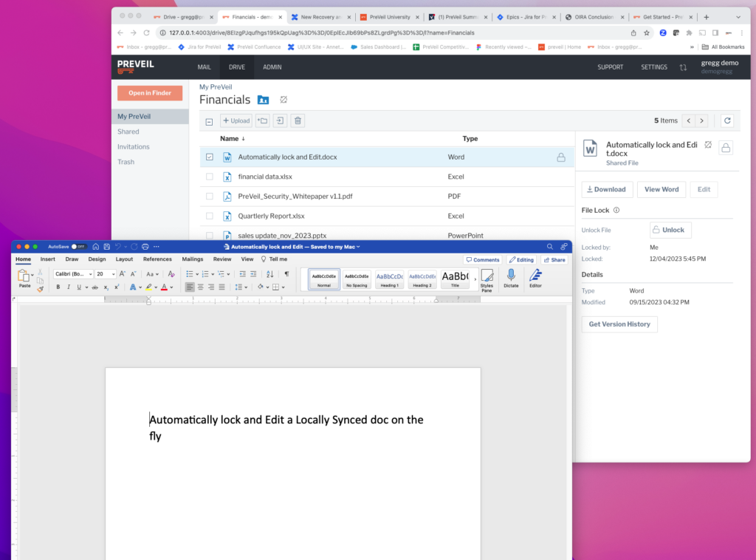Image resolution: width=756 pixels, height=560 pixels.
Task: Clear all formatting in Word ribbon
Action: 171,274
